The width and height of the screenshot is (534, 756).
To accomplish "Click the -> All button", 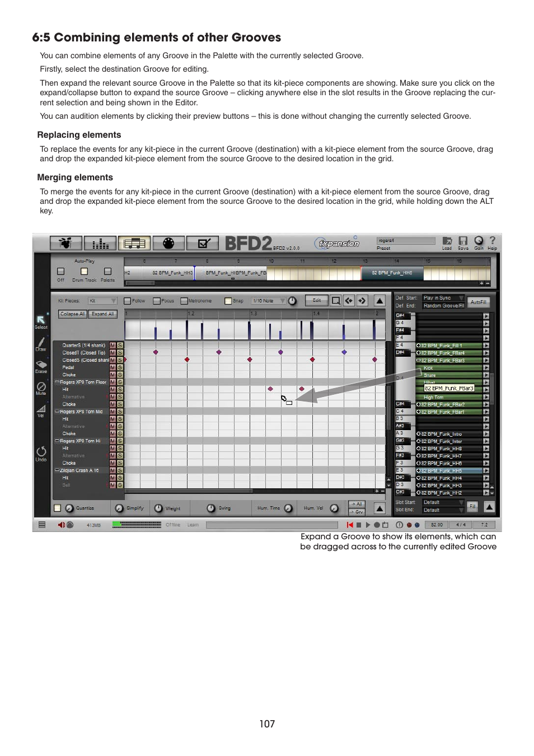I will point(357,504).
